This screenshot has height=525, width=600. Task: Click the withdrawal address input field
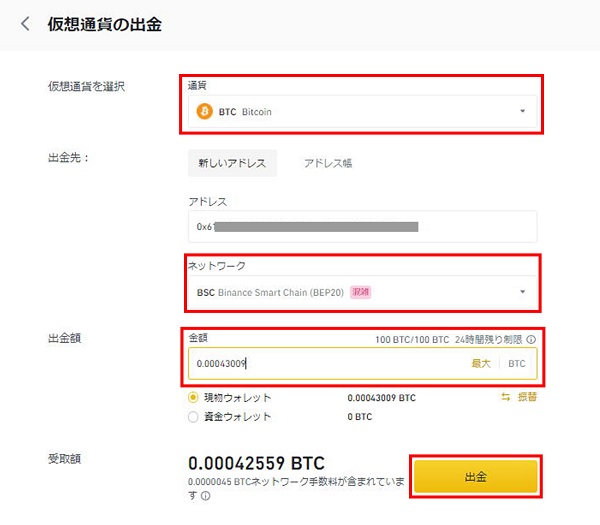362,227
